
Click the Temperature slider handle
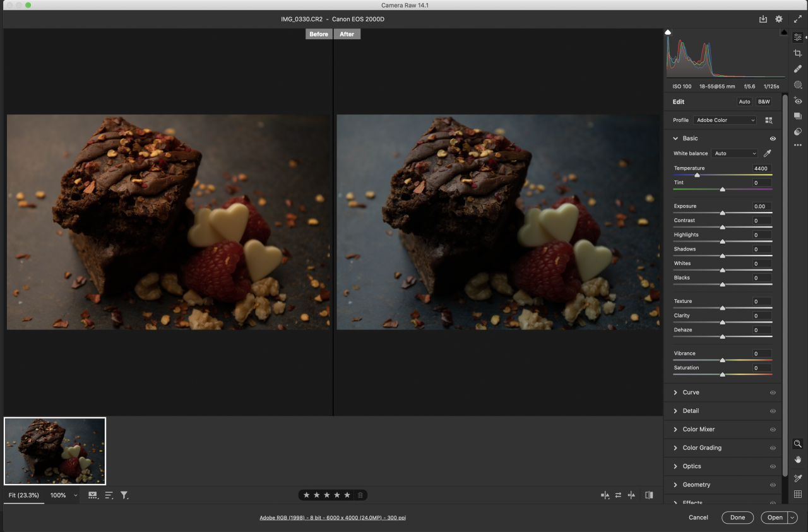coord(698,175)
